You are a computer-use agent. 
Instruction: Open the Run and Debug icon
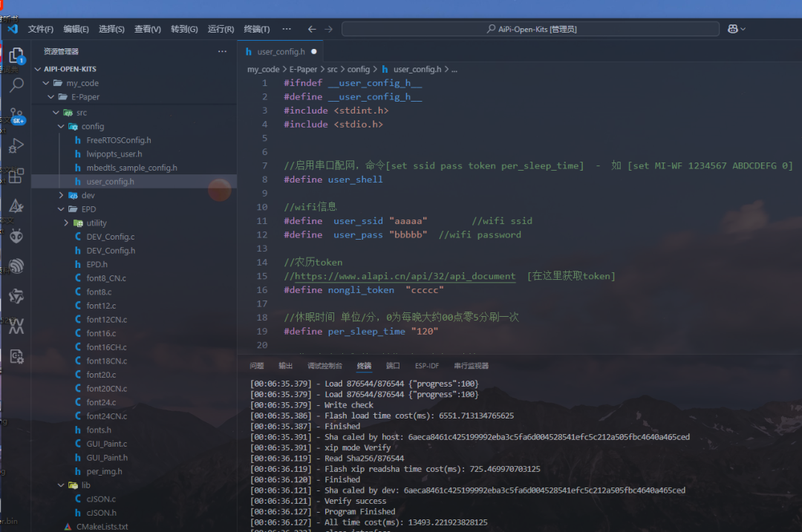pos(16,145)
